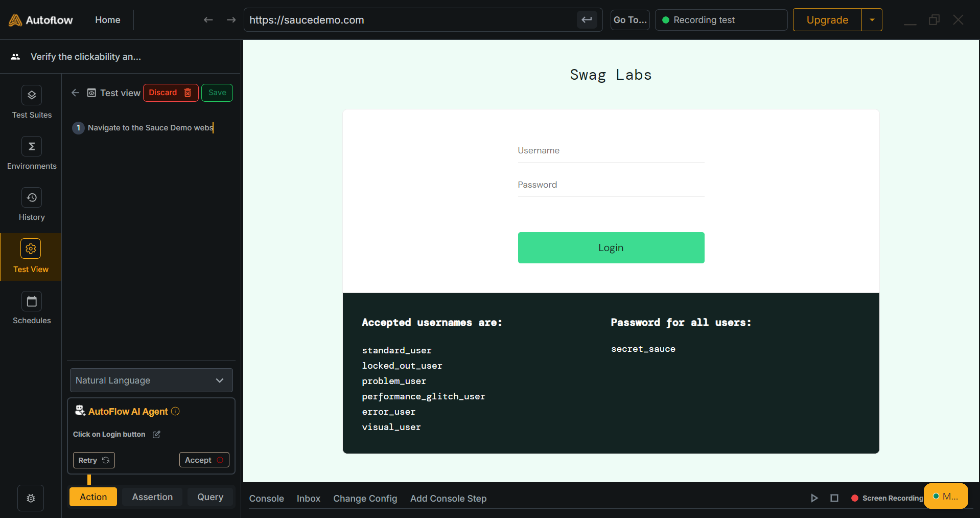Go back using the browser back arrow
The image size is (980, 518).
tap(208, 20)
